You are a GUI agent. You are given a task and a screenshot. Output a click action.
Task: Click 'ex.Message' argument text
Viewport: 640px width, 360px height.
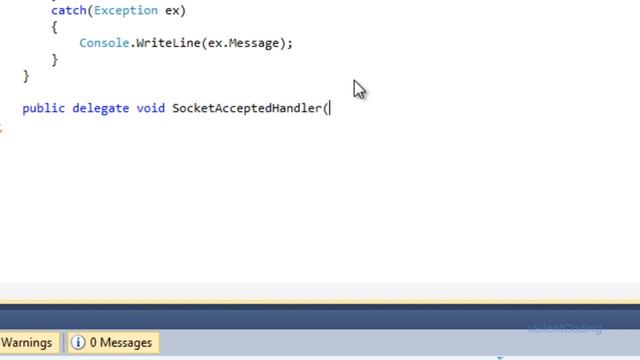point(243,43)
